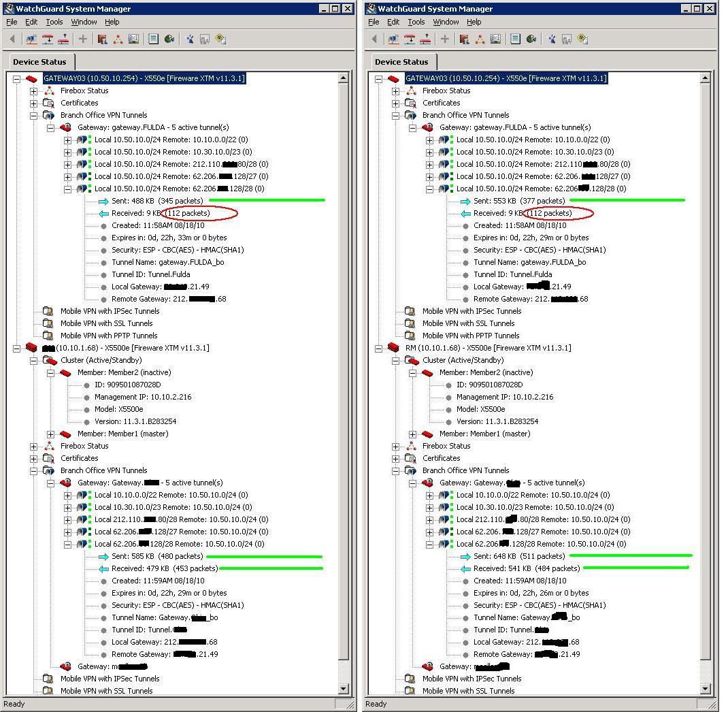Open Firebox System Manager triangle icon, right toolbar
This screenshot has height=712, width=728.
pos(480,39)
